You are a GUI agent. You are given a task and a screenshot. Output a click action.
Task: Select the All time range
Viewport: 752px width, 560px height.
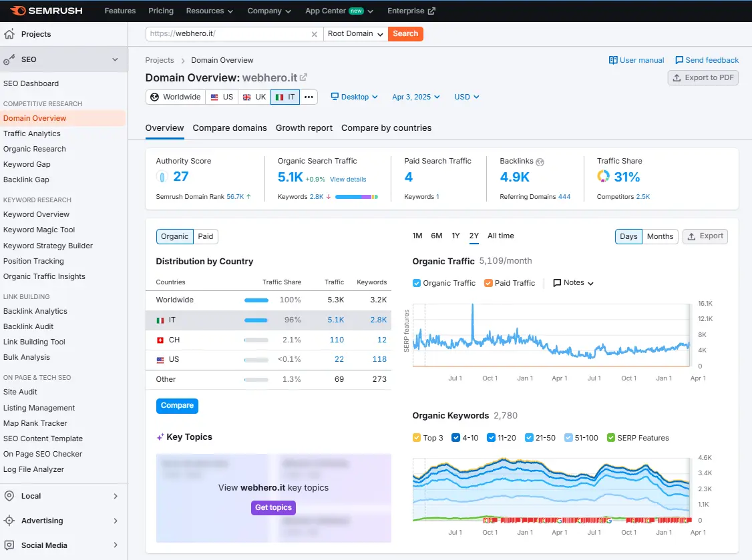pos(501,236)
